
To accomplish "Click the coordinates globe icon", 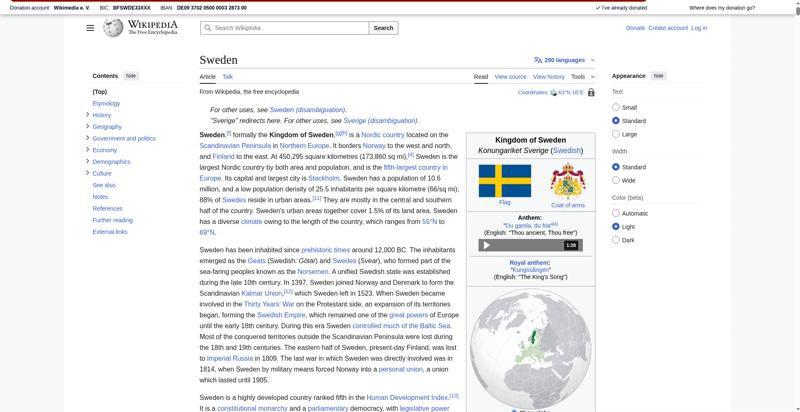I will pos(554,92).
